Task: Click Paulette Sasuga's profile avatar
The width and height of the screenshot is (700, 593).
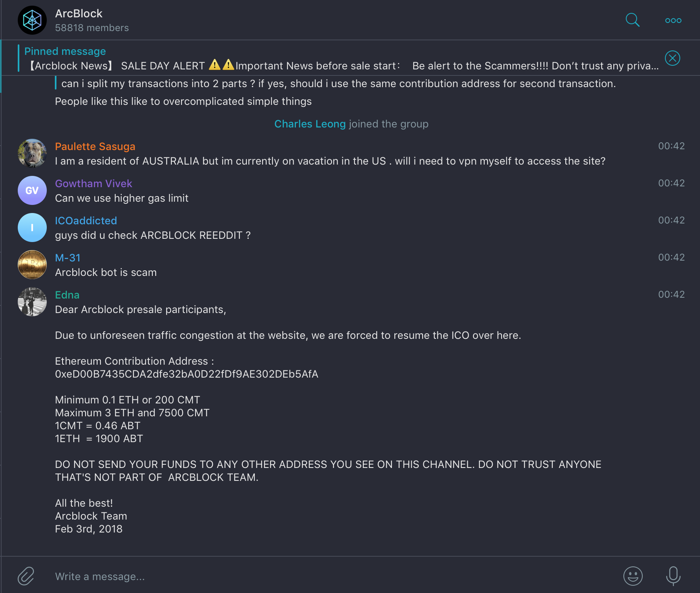Action: click(x=32, y=153)
